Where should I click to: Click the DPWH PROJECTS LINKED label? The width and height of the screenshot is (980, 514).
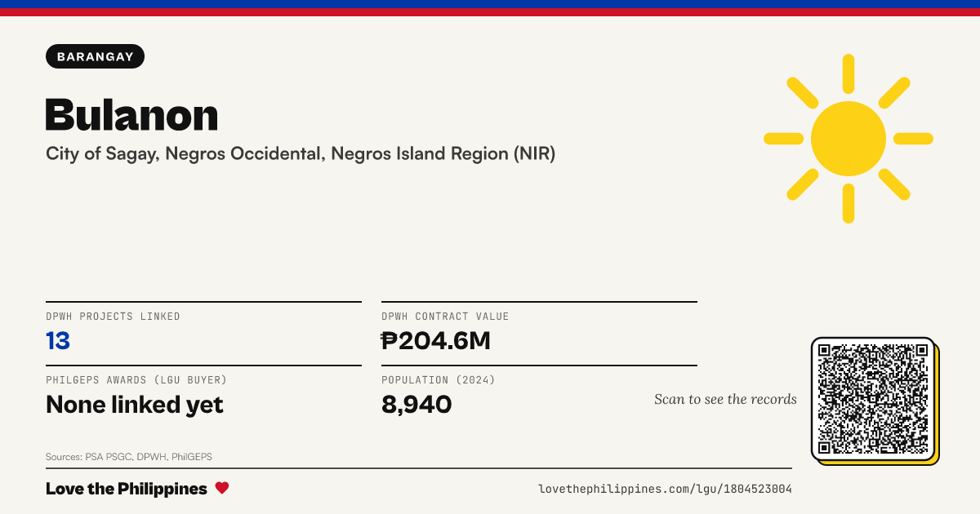(x=113, y=317)
